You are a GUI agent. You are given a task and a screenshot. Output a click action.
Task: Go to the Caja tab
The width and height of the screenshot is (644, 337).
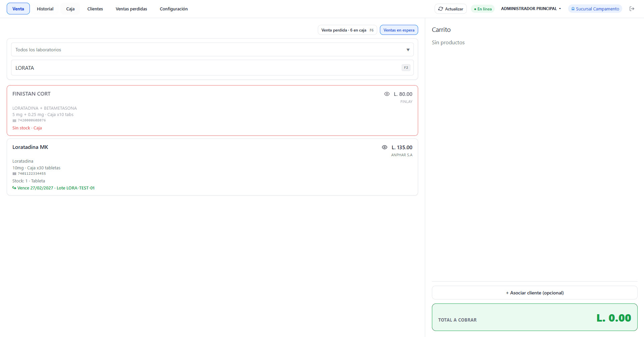70,9
